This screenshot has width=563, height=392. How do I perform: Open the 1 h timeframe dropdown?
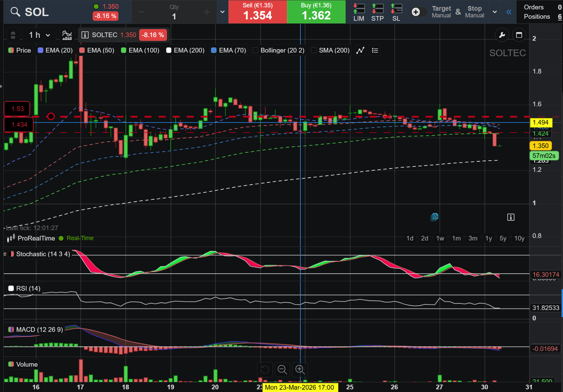(x=39, y=35)
